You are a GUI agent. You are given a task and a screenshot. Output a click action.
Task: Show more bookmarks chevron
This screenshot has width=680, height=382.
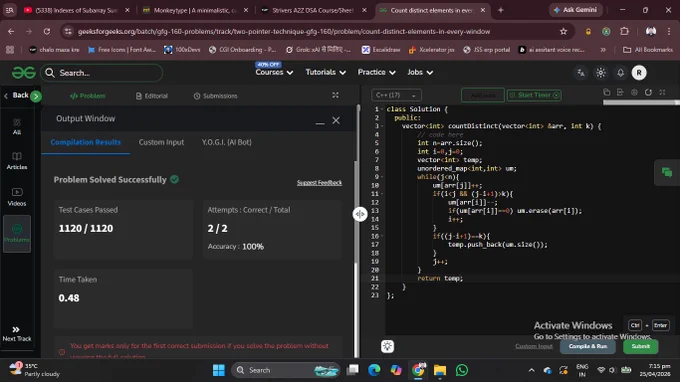click(x=603, y=50)
